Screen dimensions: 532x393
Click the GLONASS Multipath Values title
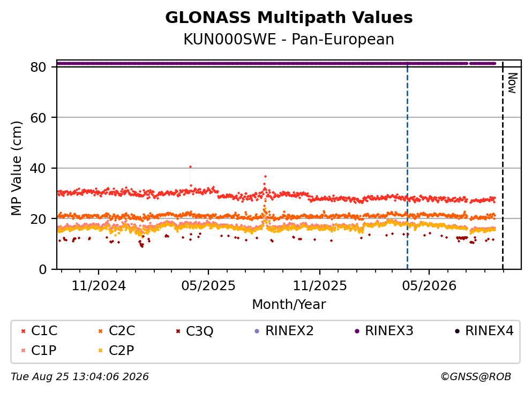[289, 18]
